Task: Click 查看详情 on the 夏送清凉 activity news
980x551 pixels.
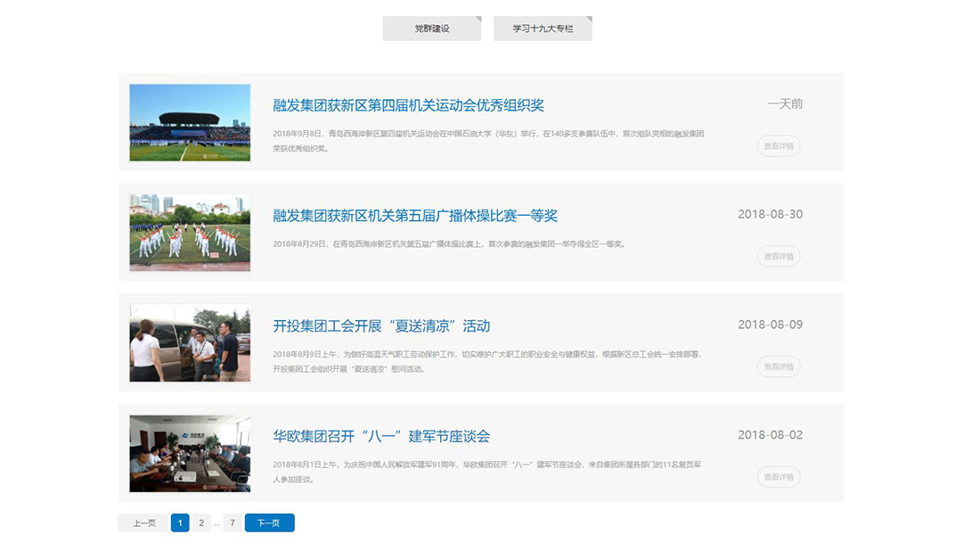Action: [x=779, y=366]
